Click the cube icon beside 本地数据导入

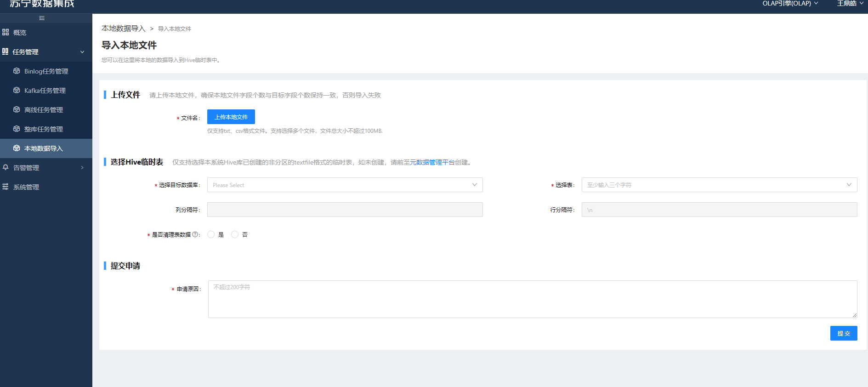tap(17, 148)
